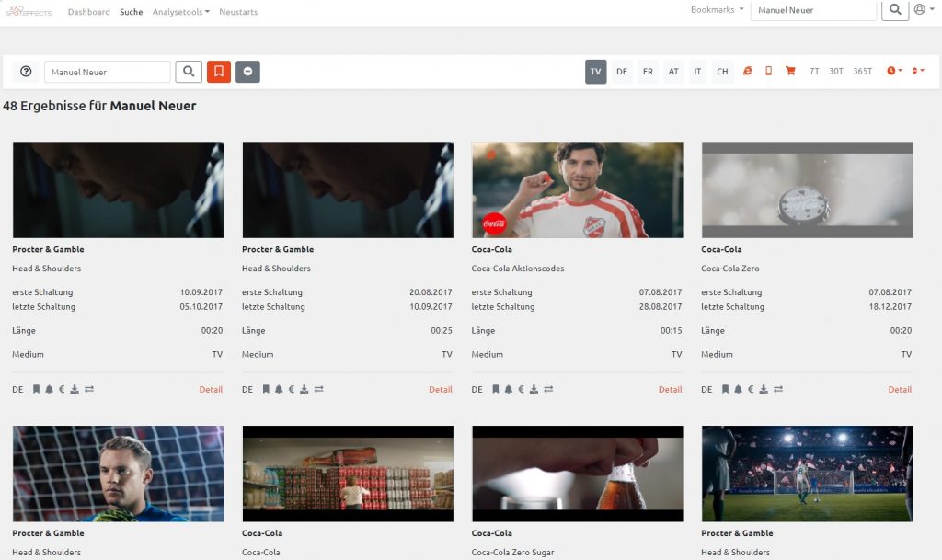The image size is (942, 560).
Task: Select the mobile phone media filter
Action: [768, 71]
